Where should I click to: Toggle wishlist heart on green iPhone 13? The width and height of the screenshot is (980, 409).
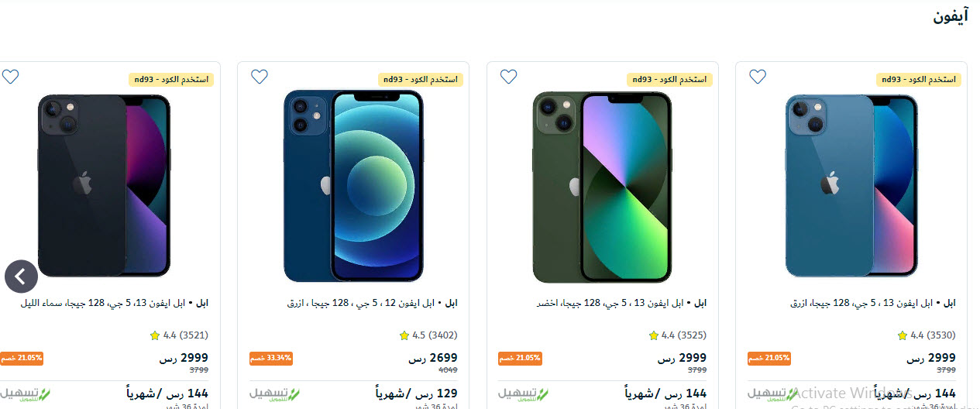[508, 77]
